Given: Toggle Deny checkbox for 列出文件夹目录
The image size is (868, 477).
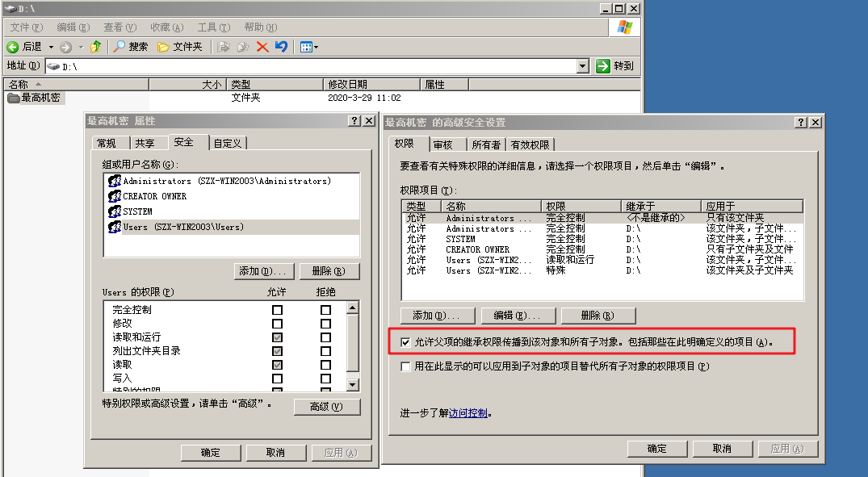Looking at the screenshot, I should pos(325,351).
